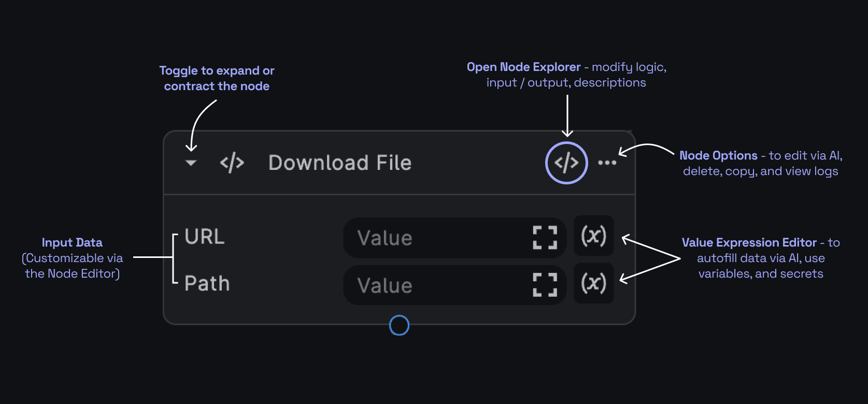868x404 pixels.
Task: Expand the URL value field to fullscreen
Action: (545, 238)
